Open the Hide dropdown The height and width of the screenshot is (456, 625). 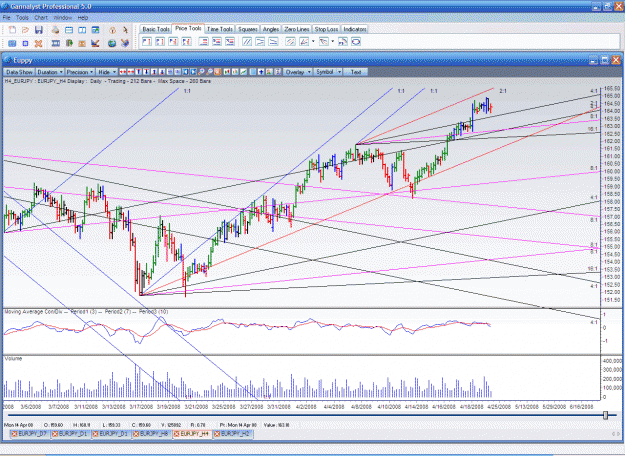[106, 72]
